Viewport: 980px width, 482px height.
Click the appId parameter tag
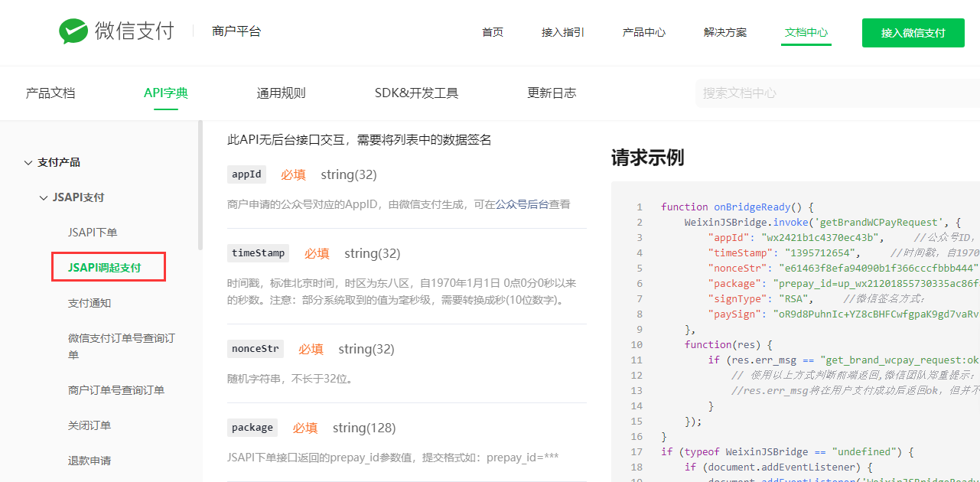point(247,174)
